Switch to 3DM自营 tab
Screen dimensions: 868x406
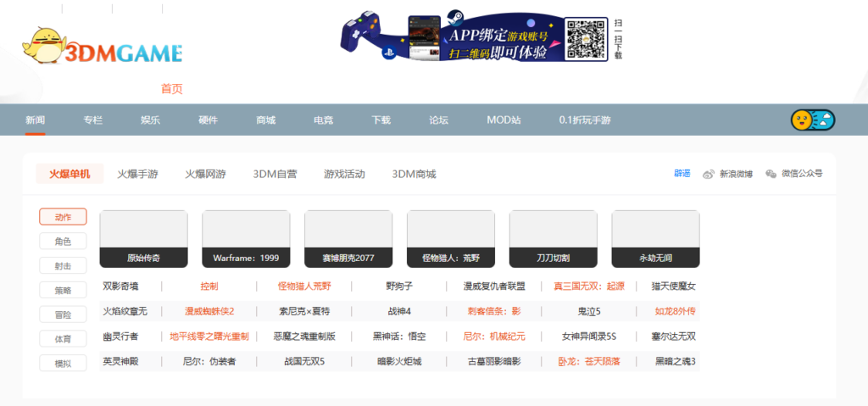[x=275, y=174]
